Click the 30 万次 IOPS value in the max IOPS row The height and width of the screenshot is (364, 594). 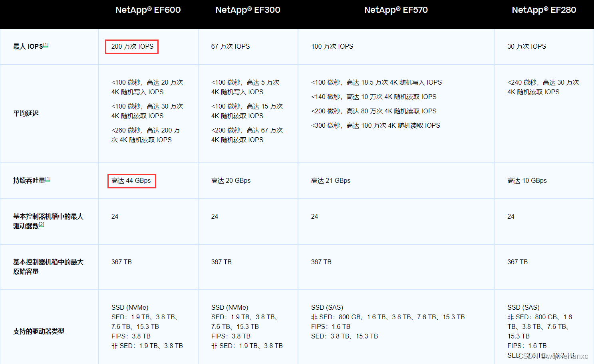[526, 47]
